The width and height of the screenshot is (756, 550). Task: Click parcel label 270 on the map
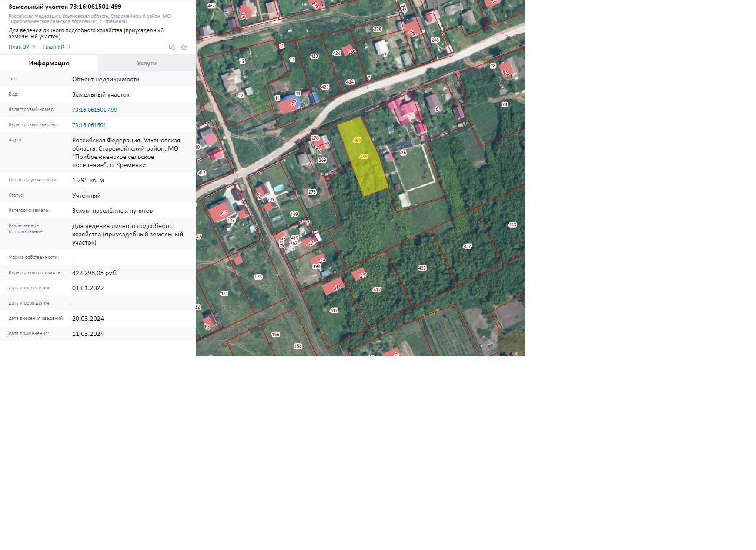[x=315, y=138]
